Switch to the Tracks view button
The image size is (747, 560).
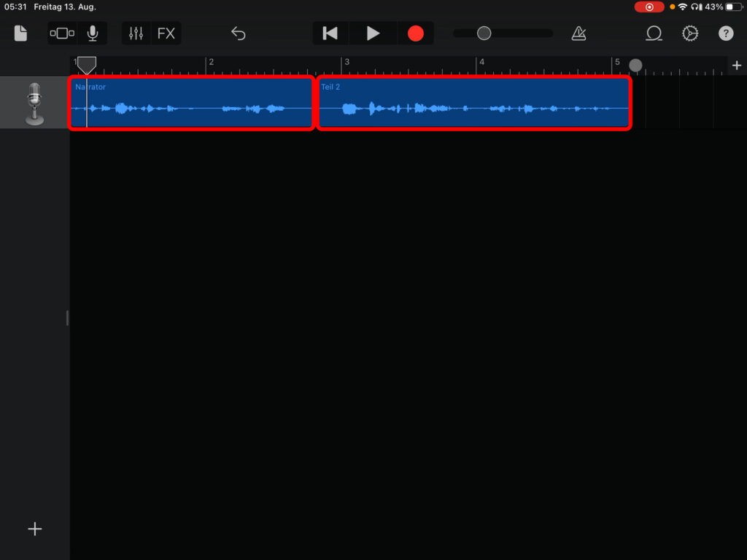click(x=62, y=34)
